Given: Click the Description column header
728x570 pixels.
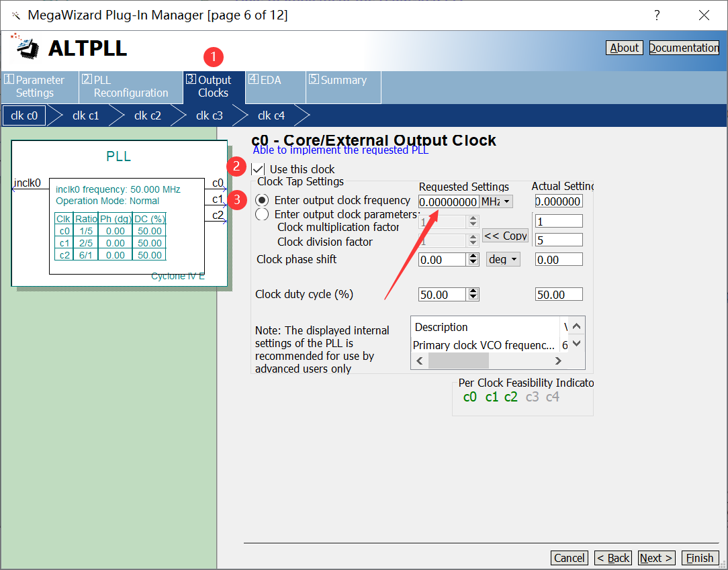Looking at the screenshot, I should click(x=486, y=327).
